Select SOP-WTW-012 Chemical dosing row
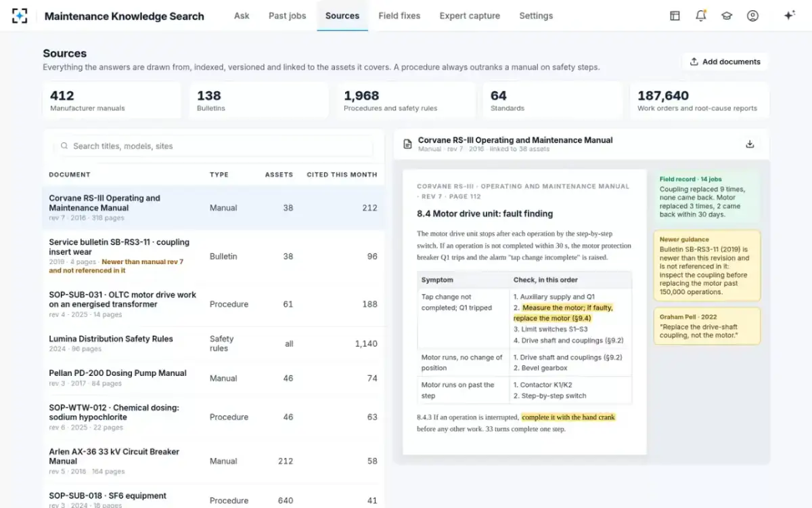The width and height of the screenshot is (812, 508). 213,417
